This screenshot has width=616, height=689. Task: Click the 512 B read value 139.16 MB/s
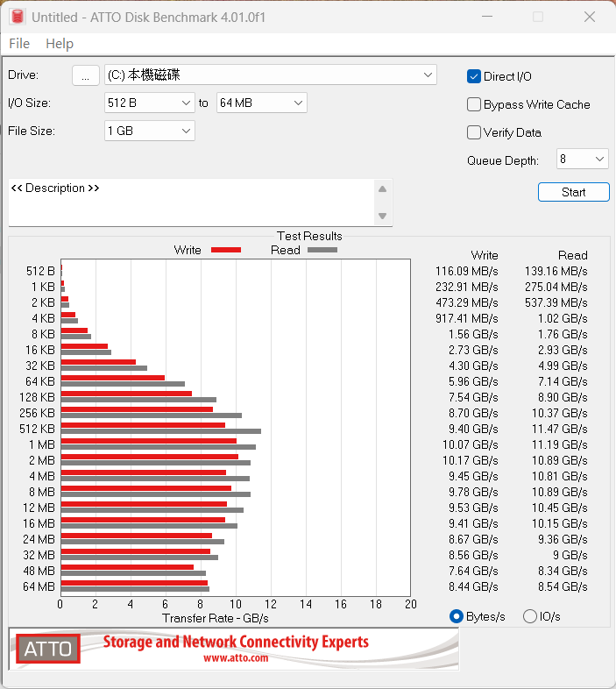pos(556,271)
